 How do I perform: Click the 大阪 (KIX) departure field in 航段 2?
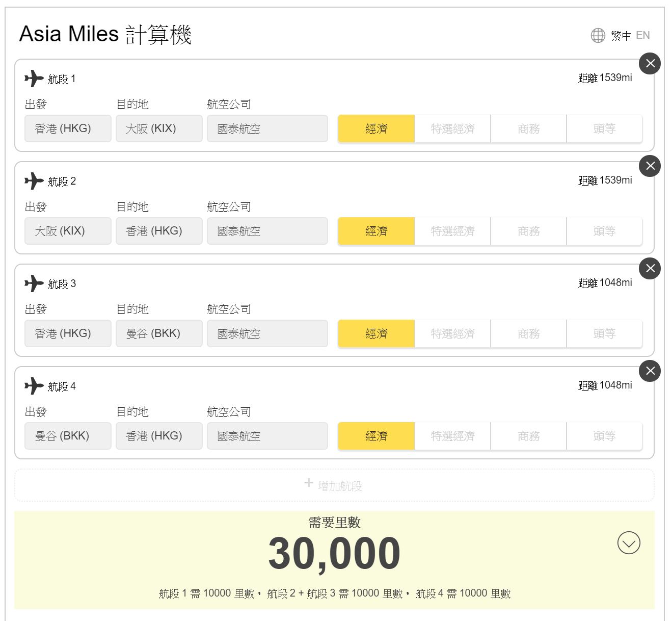(x=68, y=231)
